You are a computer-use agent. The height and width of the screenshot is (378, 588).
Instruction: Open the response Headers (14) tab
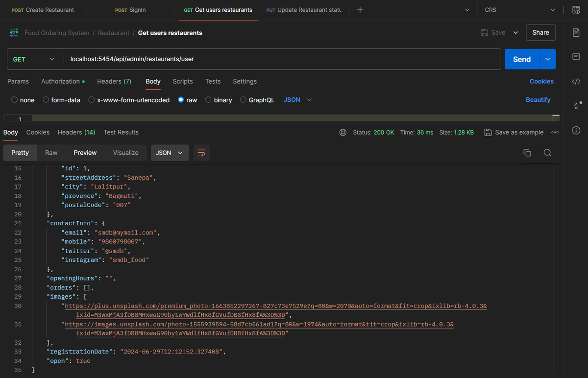coord(76,132)
